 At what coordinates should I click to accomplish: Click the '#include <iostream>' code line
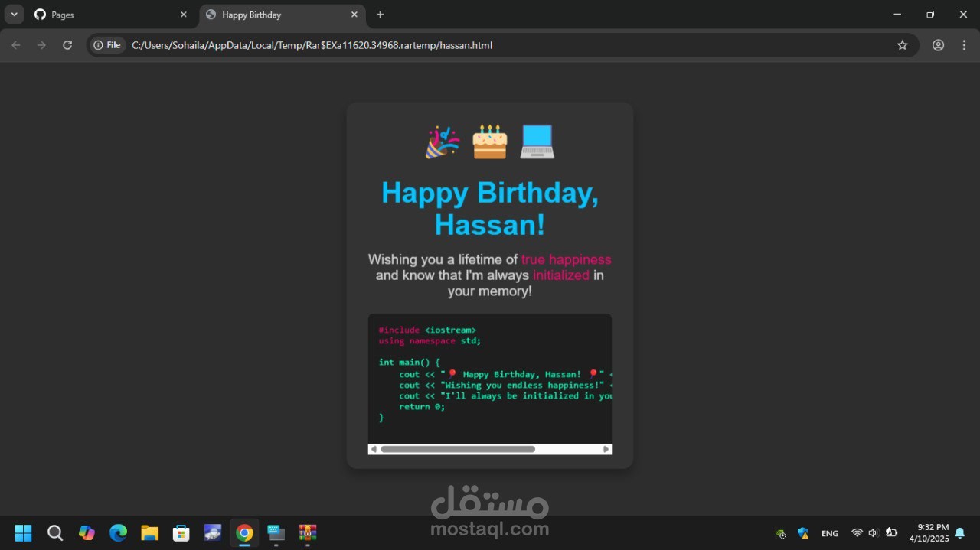(x=427, y=330)
